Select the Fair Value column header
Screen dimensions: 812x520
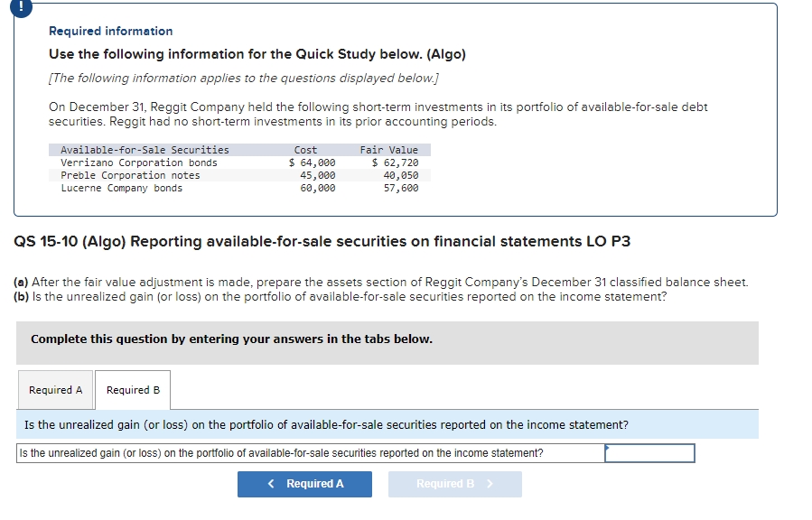(388, 150)
